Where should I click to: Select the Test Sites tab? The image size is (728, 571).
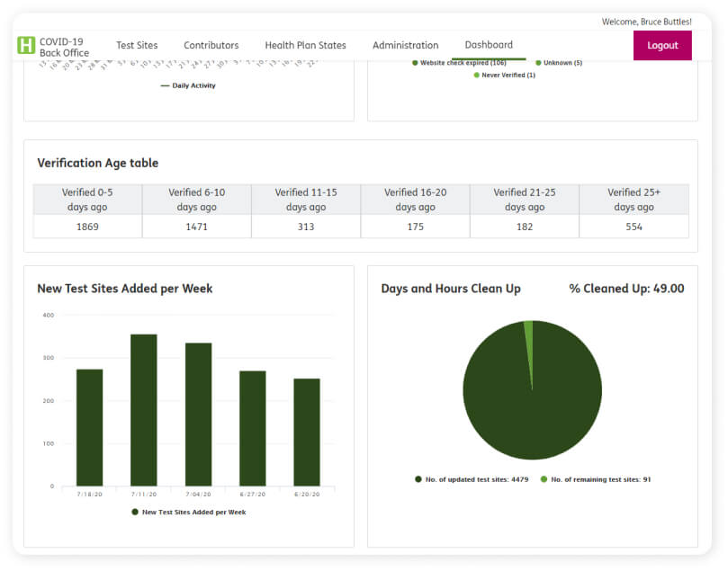[x=137, y=45]
